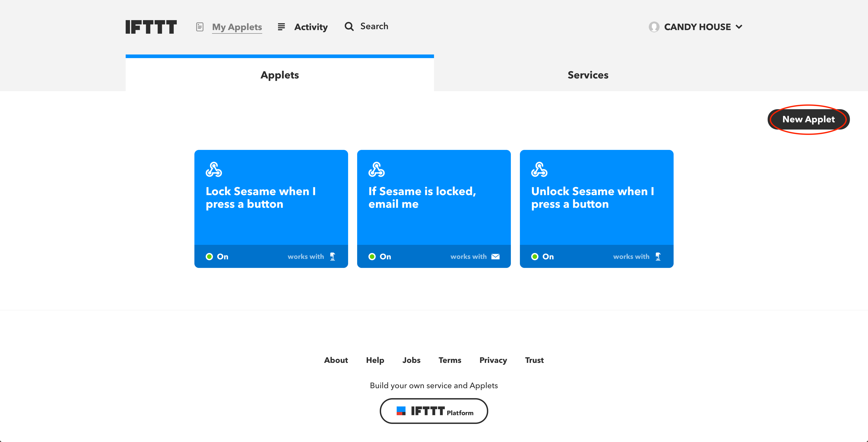The width and height of the screenshot is (868, 442).
Task: Open the Applets tab
Action: [x=280, y=74]
